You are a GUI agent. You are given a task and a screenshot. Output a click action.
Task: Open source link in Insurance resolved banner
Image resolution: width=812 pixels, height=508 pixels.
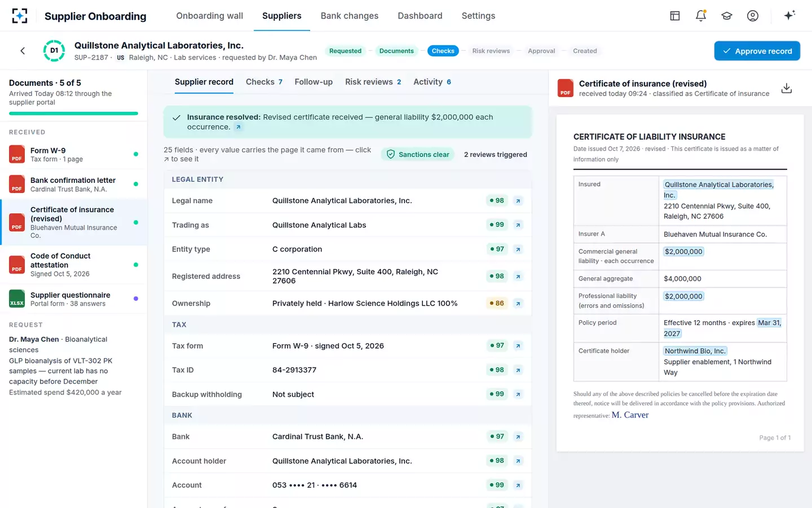[x=238, y=127]
